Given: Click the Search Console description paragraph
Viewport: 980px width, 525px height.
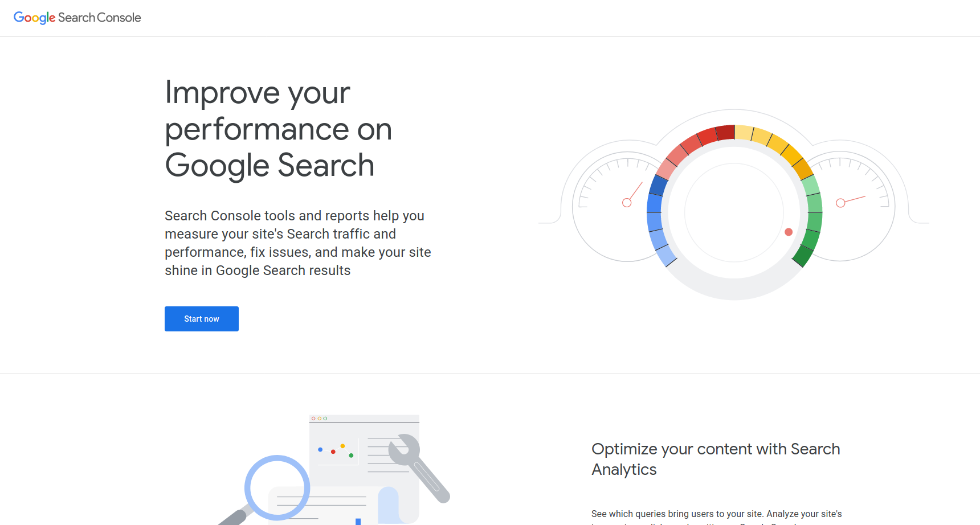Looking at the screenshot, I should pyautogui.click(x=298, y=243).
